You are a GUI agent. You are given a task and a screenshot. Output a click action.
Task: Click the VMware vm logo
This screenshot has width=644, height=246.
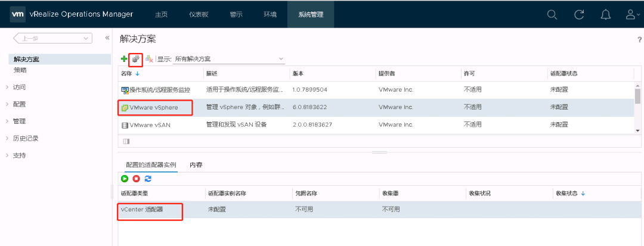click(17, 14)
